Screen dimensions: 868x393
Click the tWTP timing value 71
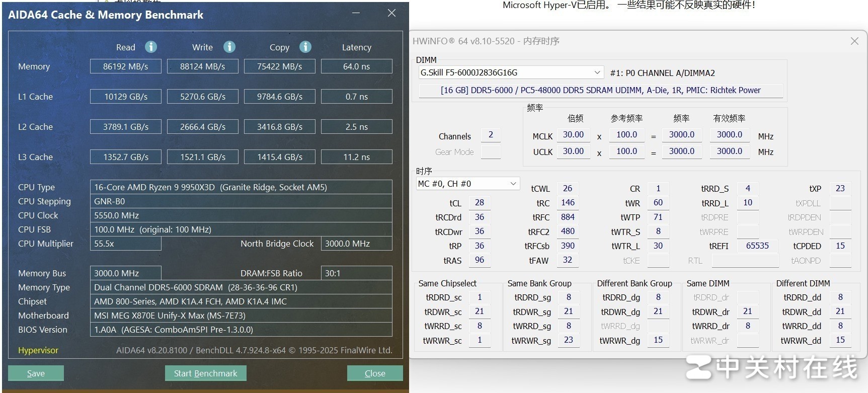[658, 217]
